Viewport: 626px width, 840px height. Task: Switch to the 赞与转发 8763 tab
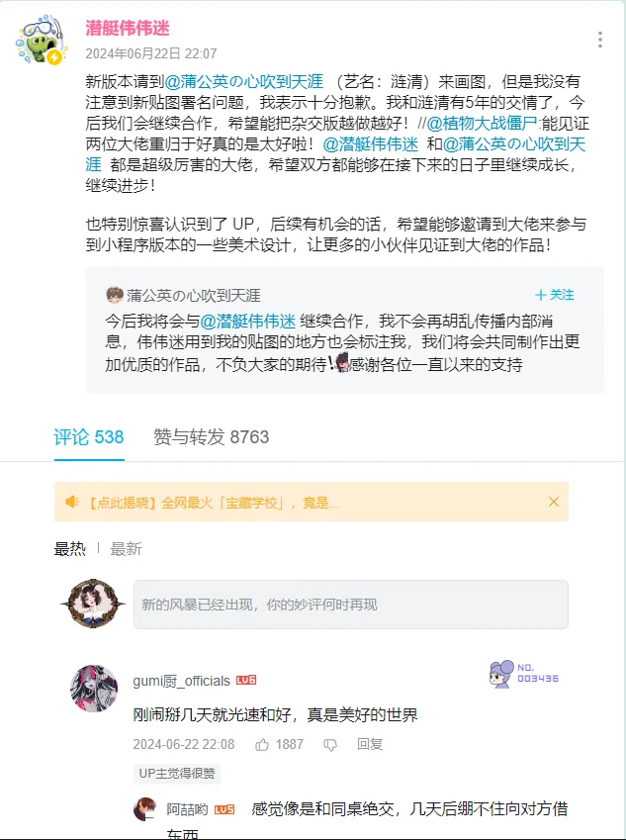click(211, 437)
